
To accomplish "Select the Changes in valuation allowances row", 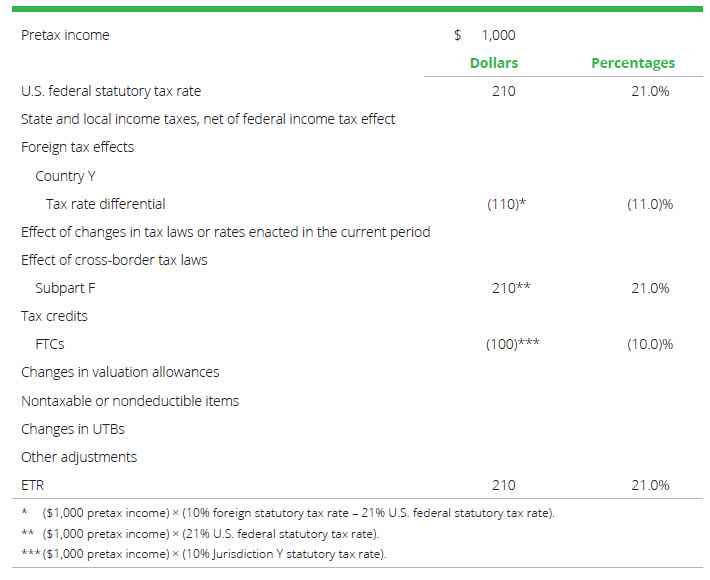I will coord(120,372).
